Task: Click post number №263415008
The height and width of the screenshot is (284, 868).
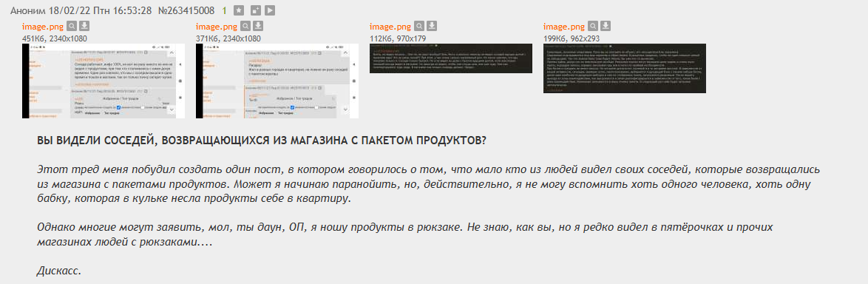Action: [x=186, y=10]
